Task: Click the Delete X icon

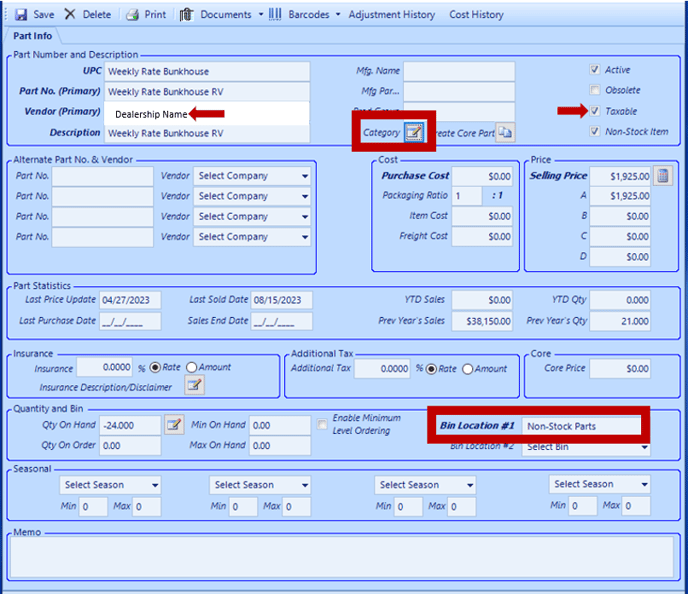Action: [70, 14]
